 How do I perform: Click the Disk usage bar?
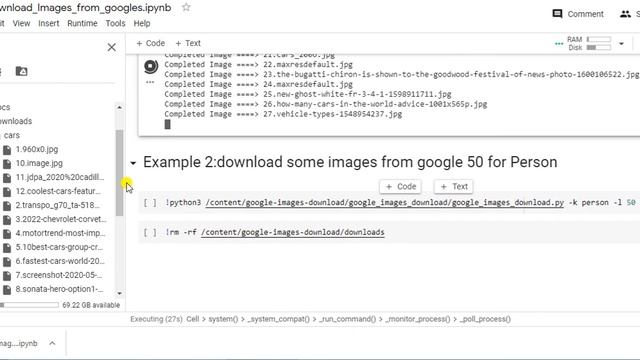[599, 48]
